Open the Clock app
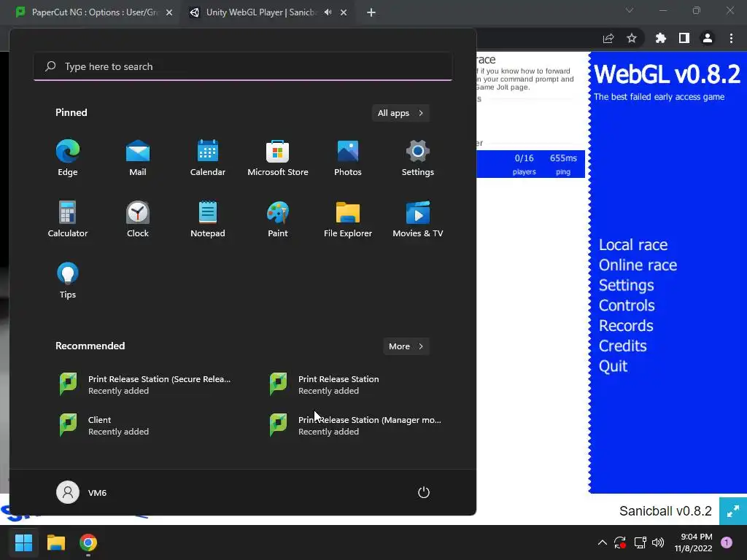This screenshot has height=560, width=747. [x=138, y=219]
